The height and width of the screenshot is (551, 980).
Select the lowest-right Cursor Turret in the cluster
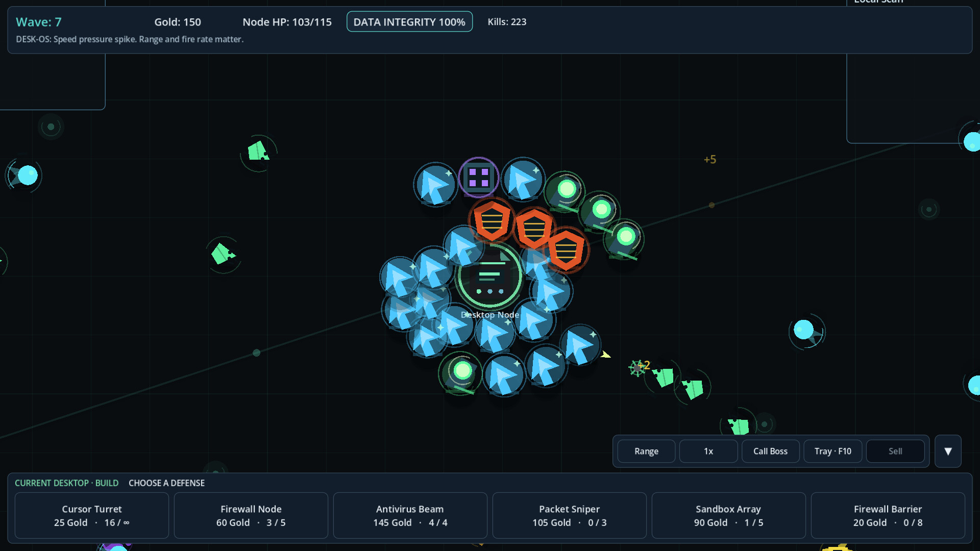580,345
